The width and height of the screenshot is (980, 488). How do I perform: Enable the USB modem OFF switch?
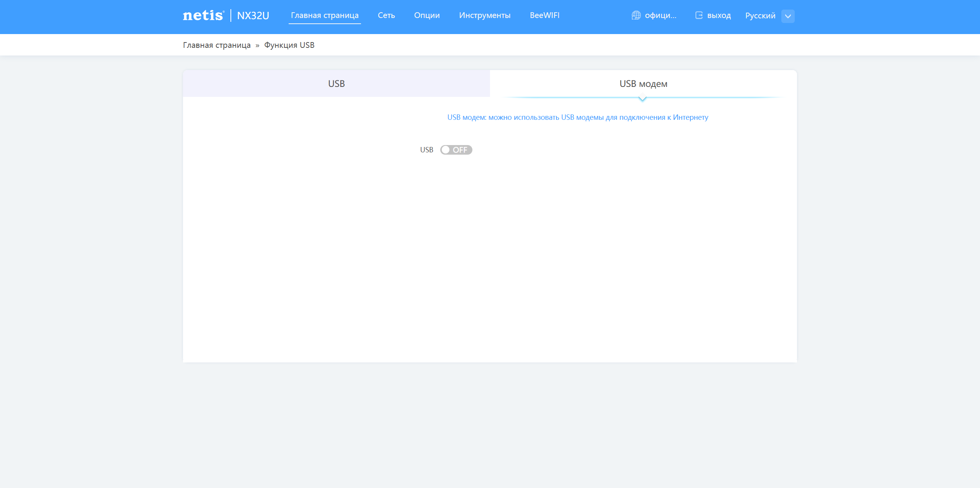(x=456, y=150)
